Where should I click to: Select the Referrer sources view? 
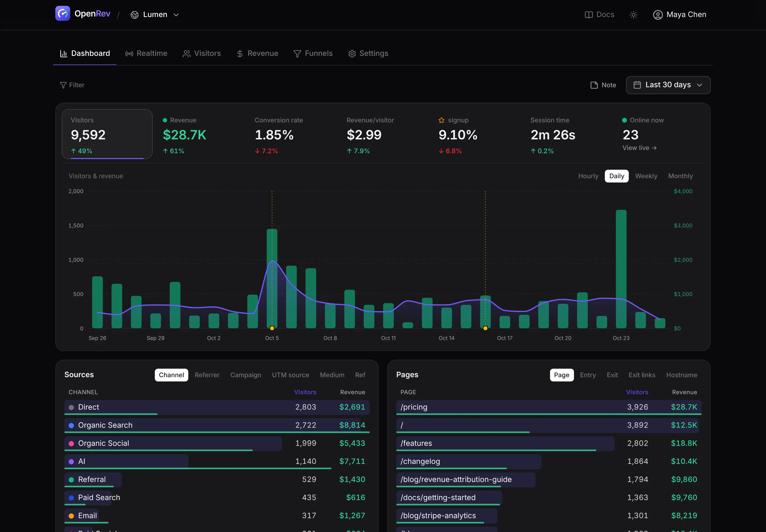[x=207, y=375]
